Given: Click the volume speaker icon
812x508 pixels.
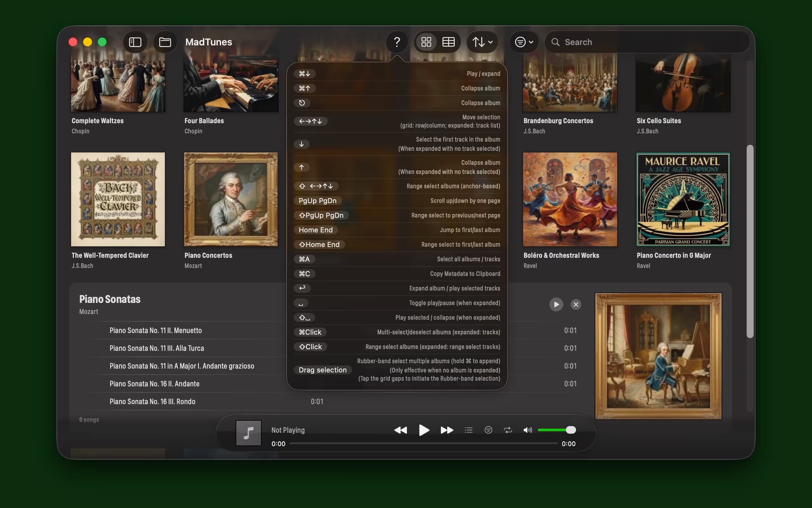Looking at the screenshot, I should 527,430.
